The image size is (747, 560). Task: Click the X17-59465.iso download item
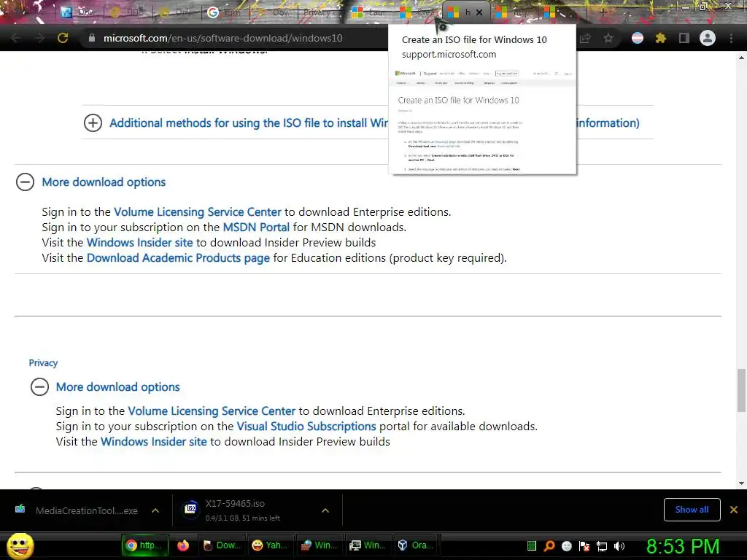pyautogui.click(x=244, y=510)
